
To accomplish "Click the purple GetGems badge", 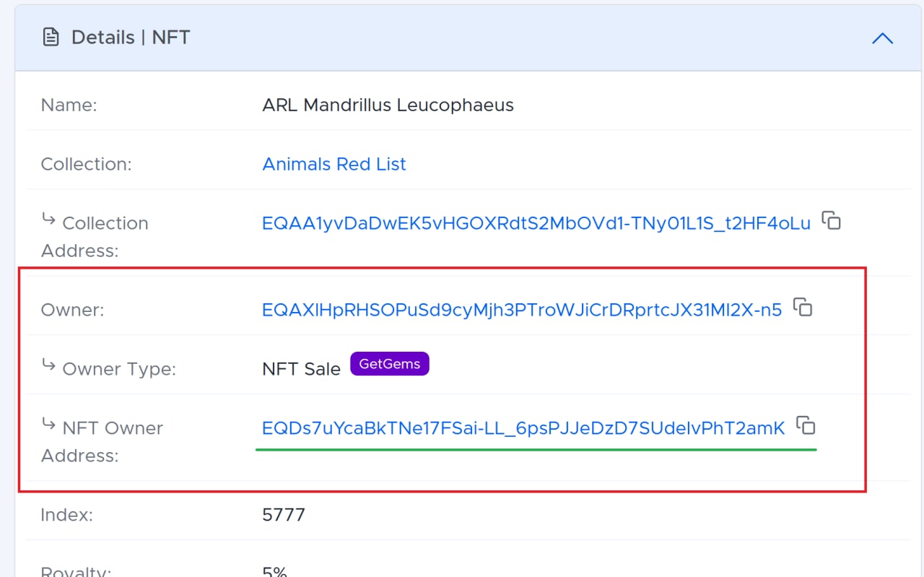I will (390, 364).
